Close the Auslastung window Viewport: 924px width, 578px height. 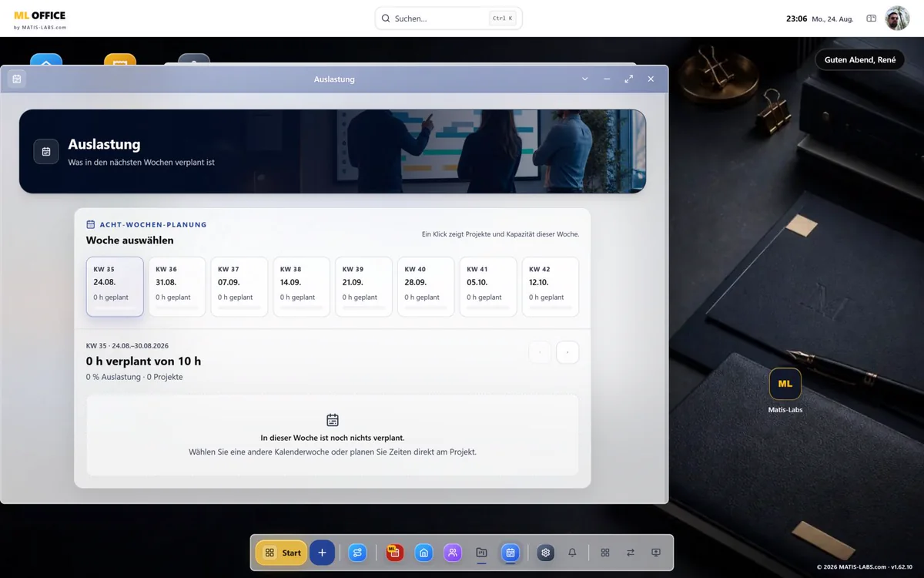pos(651,79)
